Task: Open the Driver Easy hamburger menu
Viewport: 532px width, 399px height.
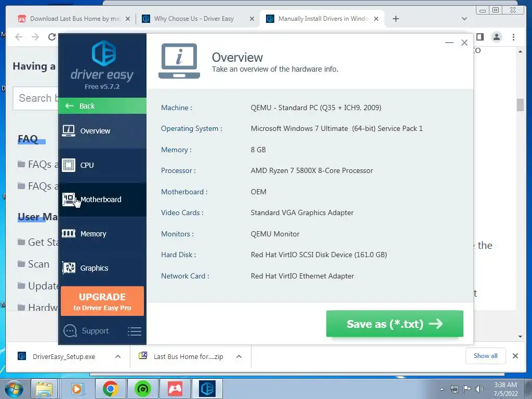Action: (x=135, y=331)
